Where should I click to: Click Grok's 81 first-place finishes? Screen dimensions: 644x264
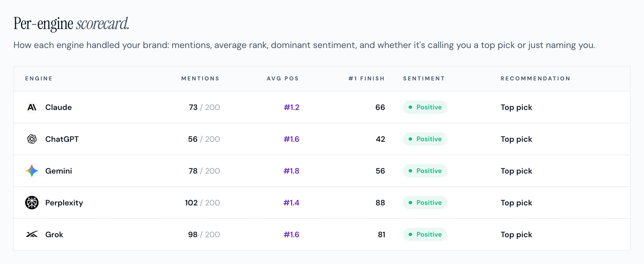point(382,234)
